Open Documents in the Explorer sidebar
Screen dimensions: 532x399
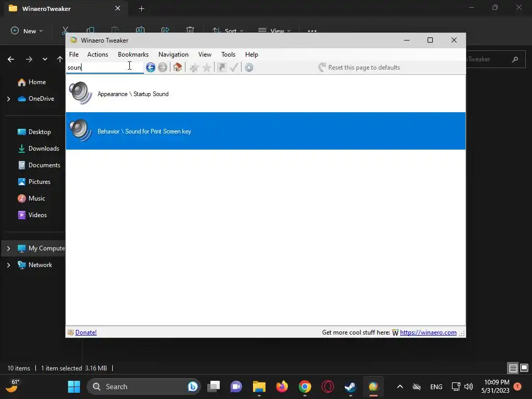coord(39,165)
